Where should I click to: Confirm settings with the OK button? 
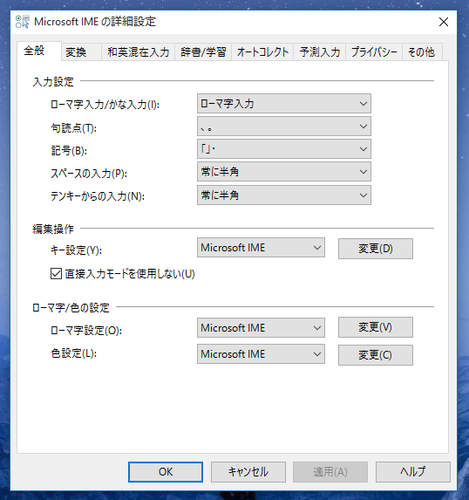tap(165, 472)
